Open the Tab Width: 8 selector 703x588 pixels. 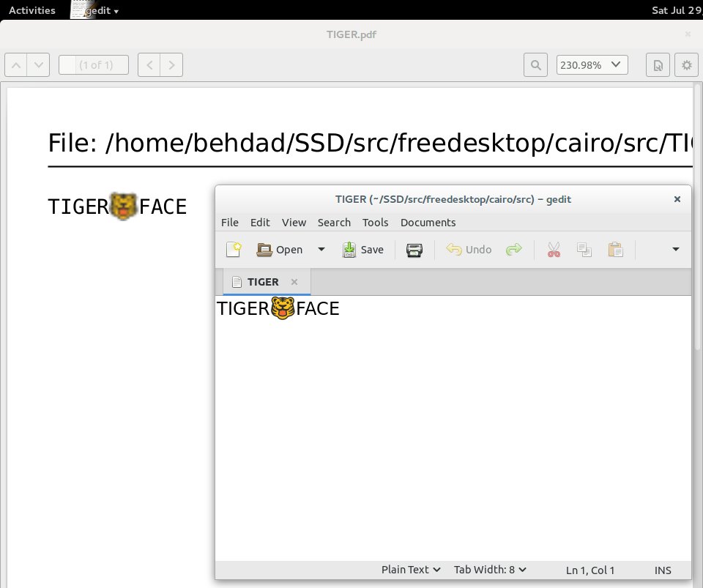tap(490, 570)
